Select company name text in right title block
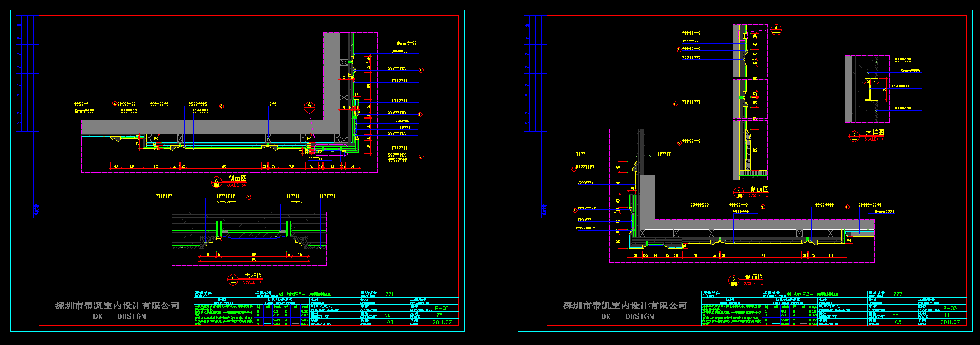This screenshot has height=345, width=980. 625,305
